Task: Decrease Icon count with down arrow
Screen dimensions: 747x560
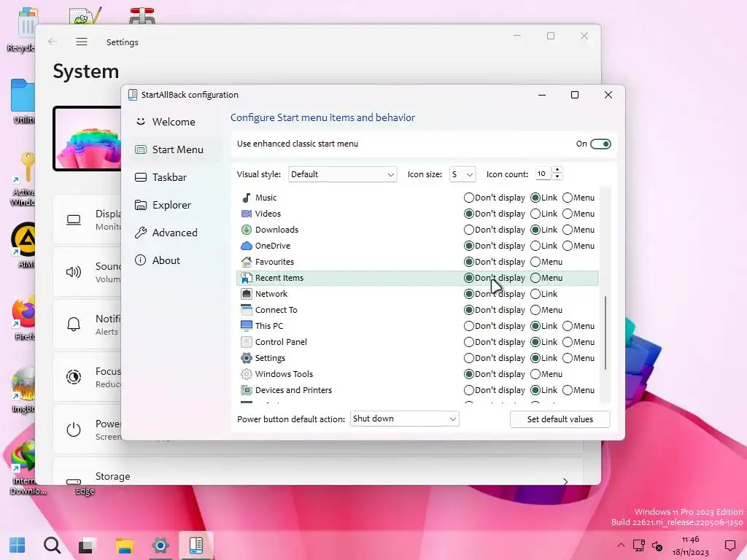Action: (557, 177)
